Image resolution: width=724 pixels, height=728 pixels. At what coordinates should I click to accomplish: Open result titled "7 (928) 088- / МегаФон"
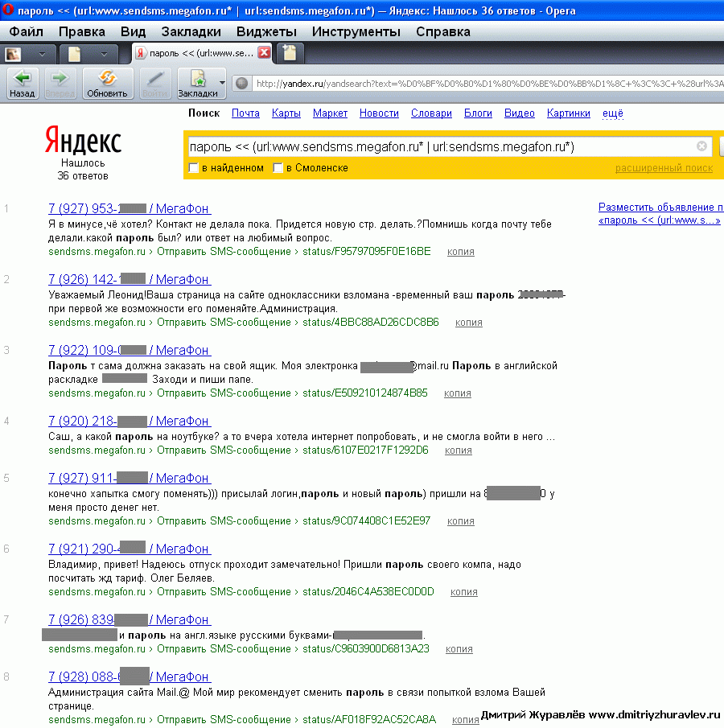(x=130, y=677)
